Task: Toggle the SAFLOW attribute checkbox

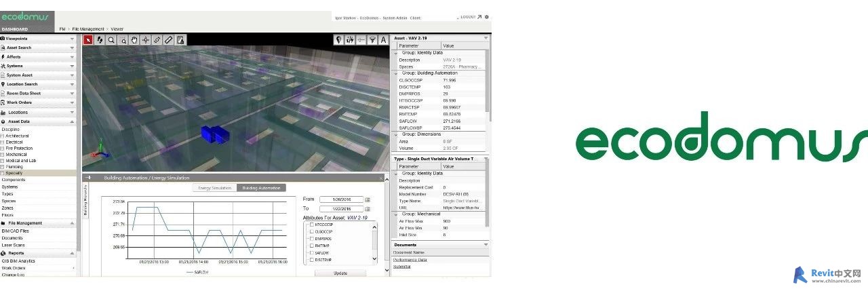Action: point(311,252)
